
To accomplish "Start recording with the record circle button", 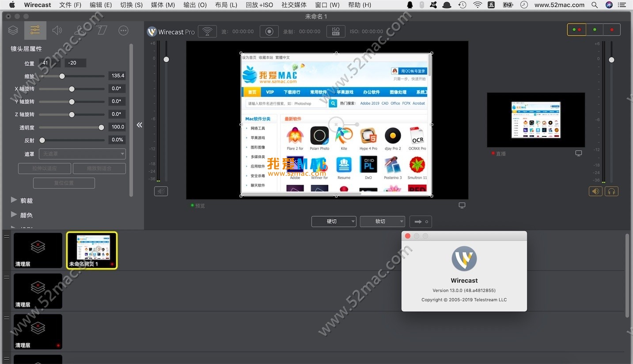I will pos(269,31).
